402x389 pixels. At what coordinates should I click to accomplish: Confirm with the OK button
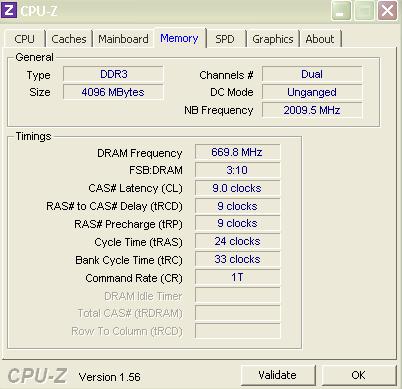[359, 375]
